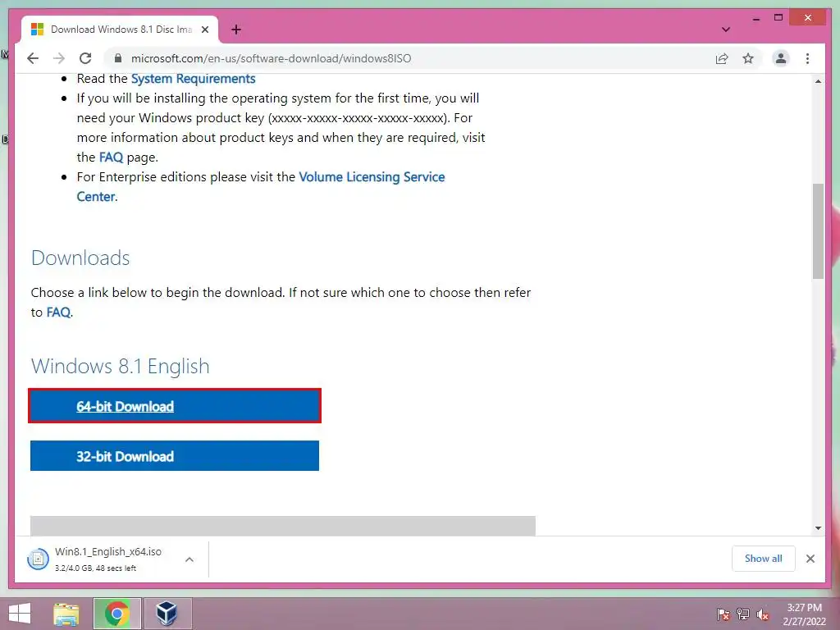Image resolution: width=840 pixels, height=630 pixels.
Task: Open Action Center flag tray icon
Action: [724, 614]
